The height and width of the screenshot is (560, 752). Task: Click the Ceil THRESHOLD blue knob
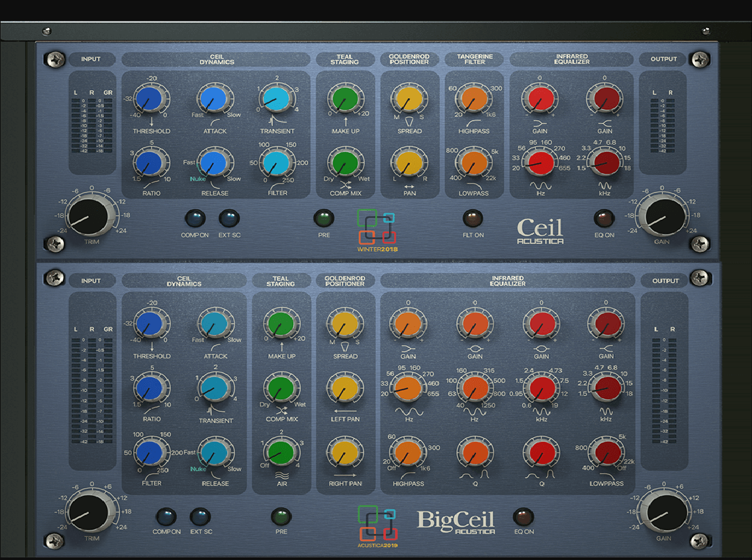pos(151,99)
